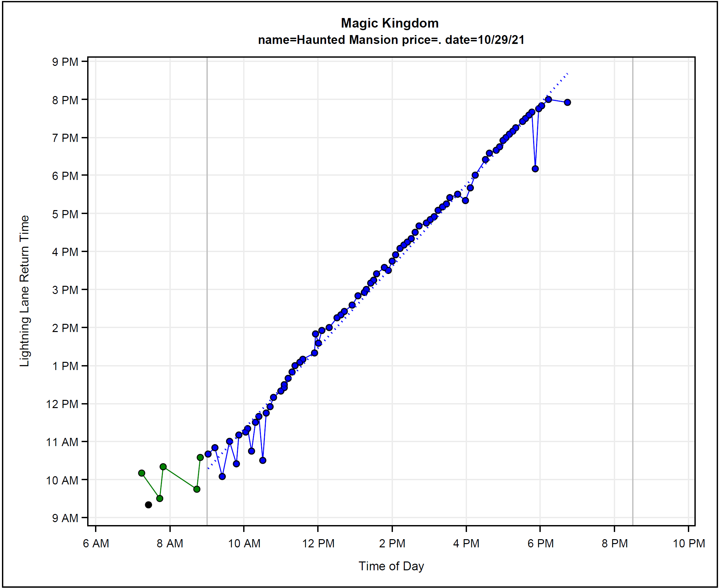Screen dimensions: 719x588
Task: Click the green point just left of 9 AM line
Action: tap(200, 457)
